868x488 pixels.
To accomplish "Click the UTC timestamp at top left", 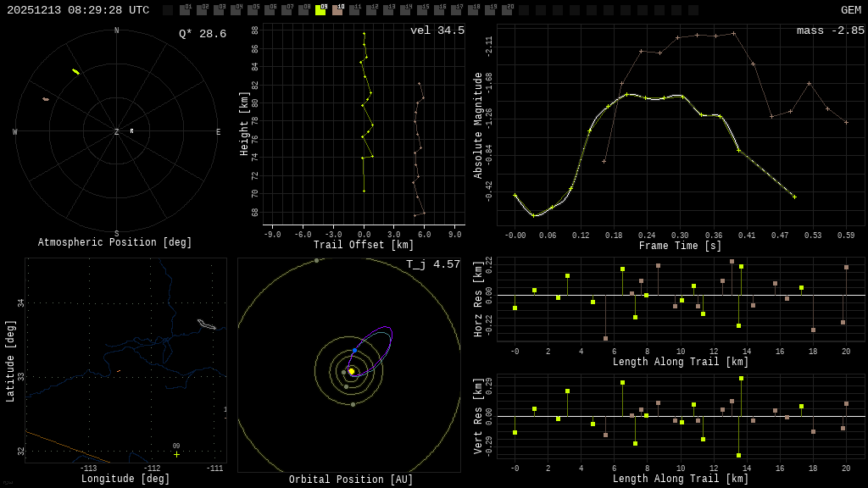I will pyautogui.click(x=78, y=10).
